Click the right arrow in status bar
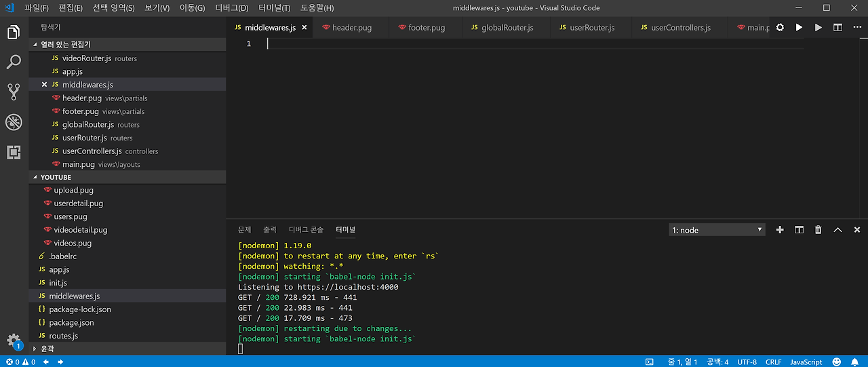 pyautogui.click(x=60, y=362)
